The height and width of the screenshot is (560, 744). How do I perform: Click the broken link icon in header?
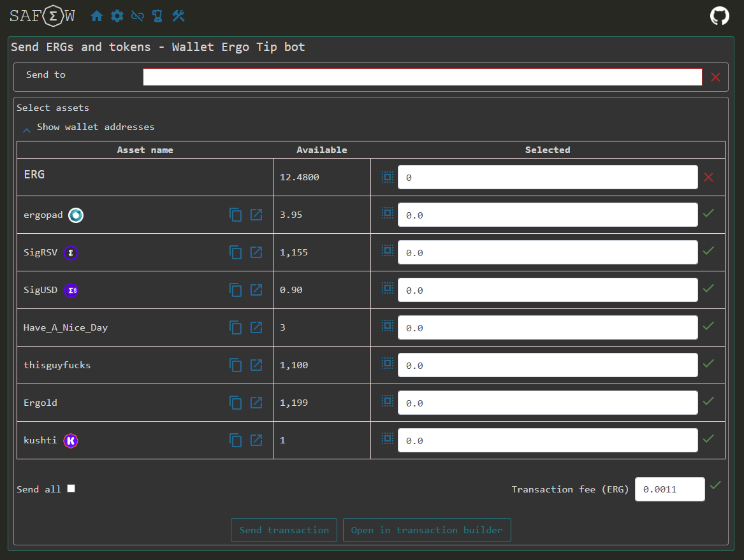[138, 16]
